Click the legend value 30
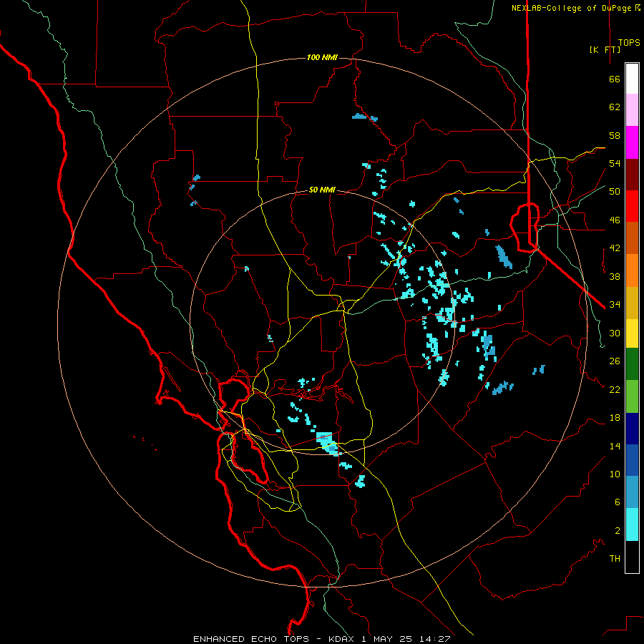Screen dimensions: 644x644 [615, 333]
